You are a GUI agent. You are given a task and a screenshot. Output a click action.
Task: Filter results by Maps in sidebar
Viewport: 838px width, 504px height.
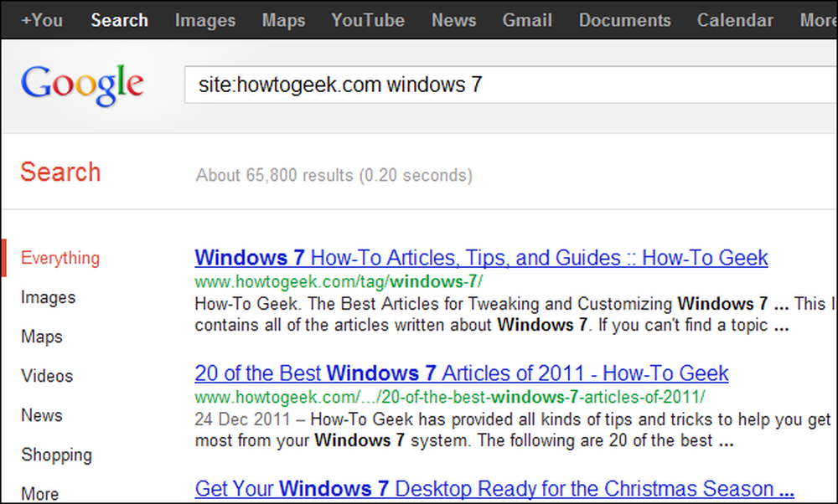[42, 337]
